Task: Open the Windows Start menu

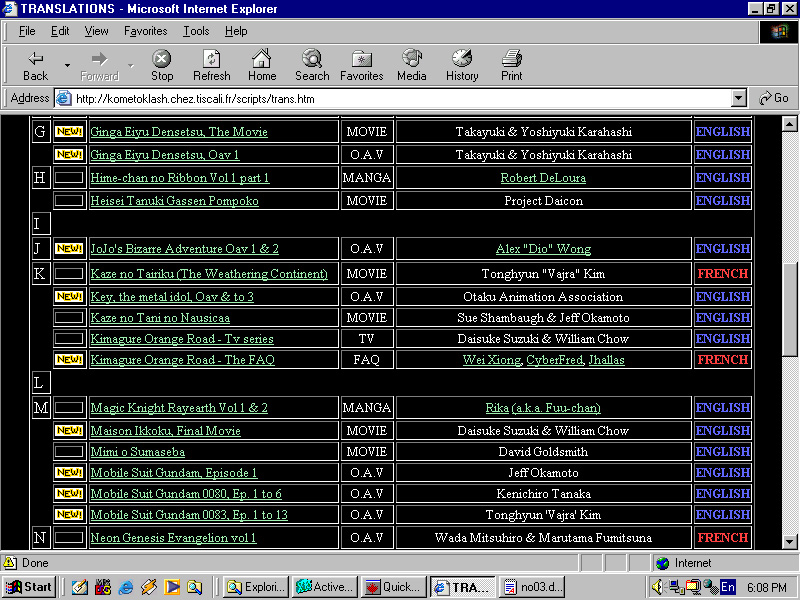Action: tap(29, 587)
